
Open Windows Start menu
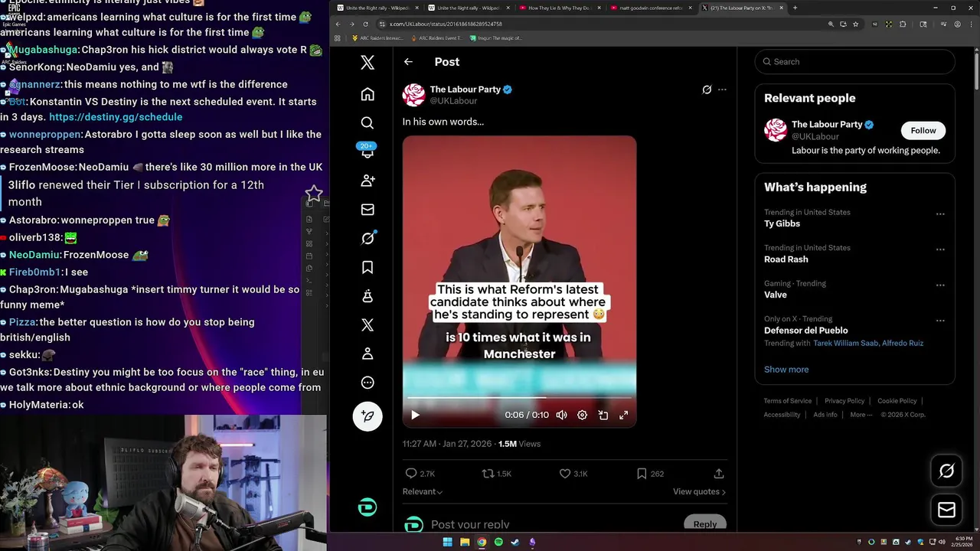pyautogui.click(x=447, y=543)
